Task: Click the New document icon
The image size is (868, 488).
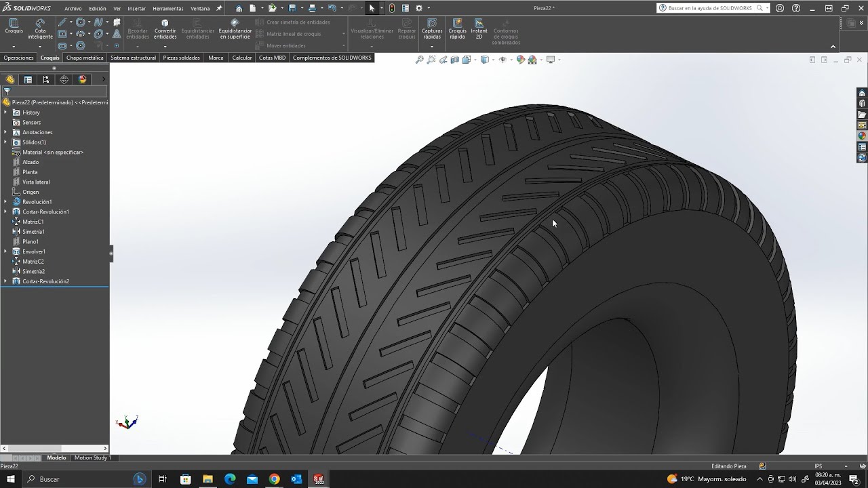Action: click(x=252, y=8)
